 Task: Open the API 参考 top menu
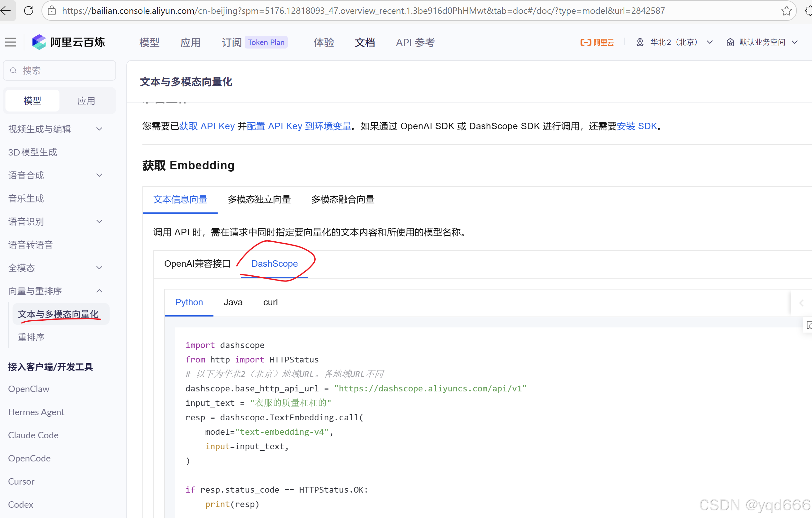tap(415, 42)
